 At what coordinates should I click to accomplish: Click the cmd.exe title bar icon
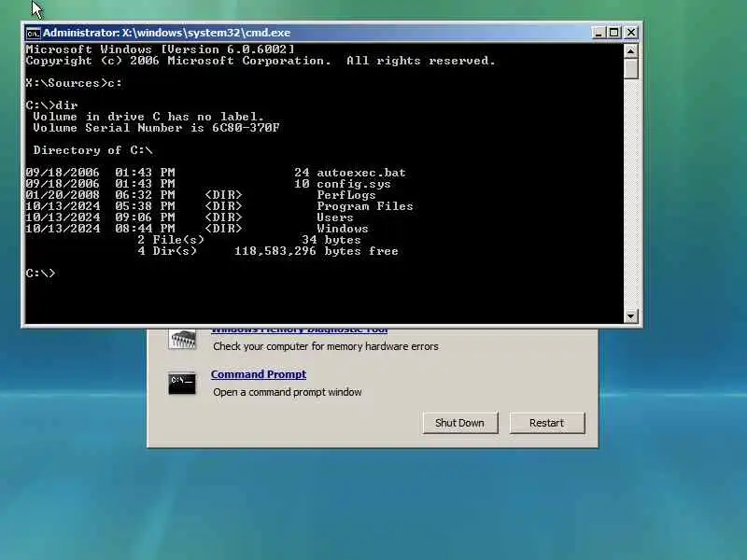click(x=33, y=33)
